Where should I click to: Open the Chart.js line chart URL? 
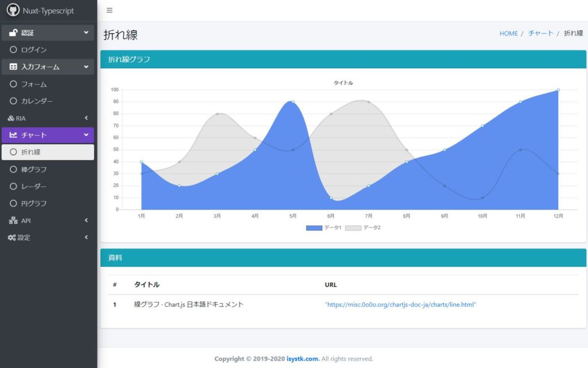click(x=400, y=305)
